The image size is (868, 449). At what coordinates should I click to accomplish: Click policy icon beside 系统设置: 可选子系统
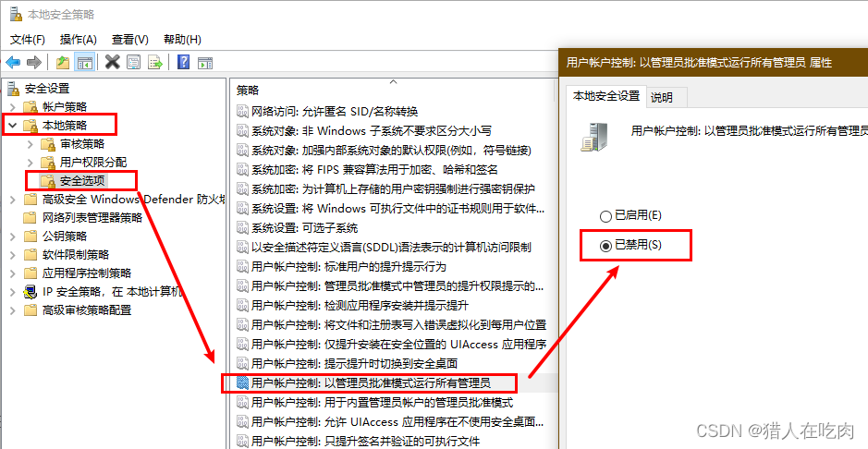[x=242, y=227]
